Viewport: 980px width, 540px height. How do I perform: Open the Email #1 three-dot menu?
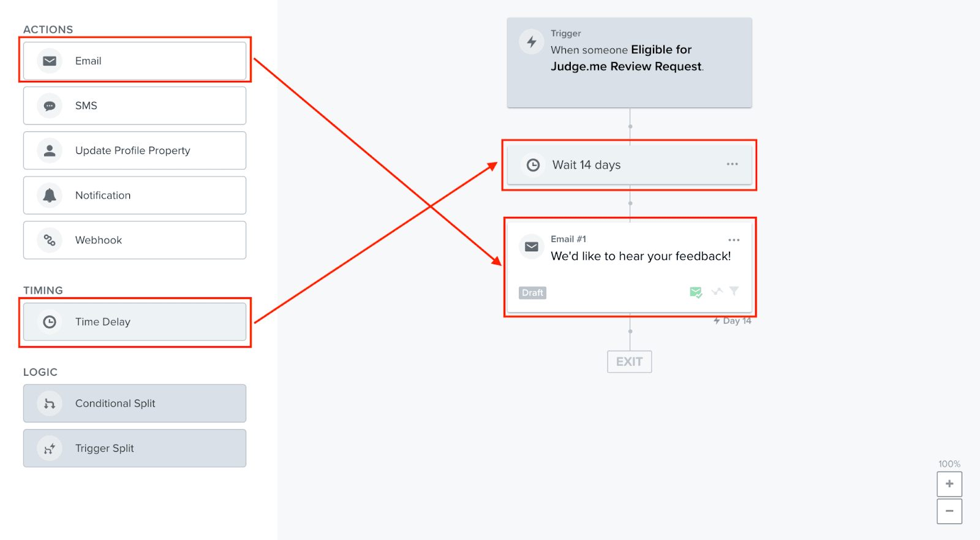click(x=734, y=240)
